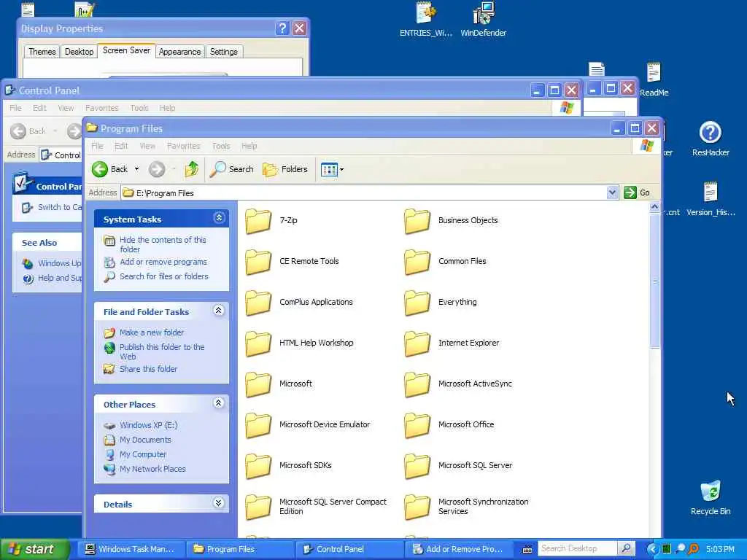Viewport: 747px width, 560px height.
Task: Open the address bar dropdown arrow
Action: click(612, 192)
